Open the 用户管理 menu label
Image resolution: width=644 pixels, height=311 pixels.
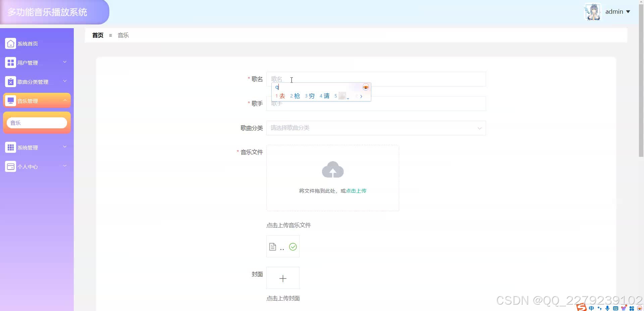(28, 63)
